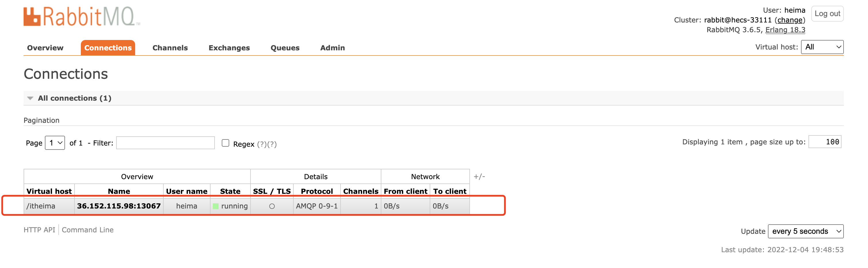The width and height of the screenshot is (868, 268).
Task: Open the Virtual host dropdown
Action: pyautogui.click(x=822, y=47)
